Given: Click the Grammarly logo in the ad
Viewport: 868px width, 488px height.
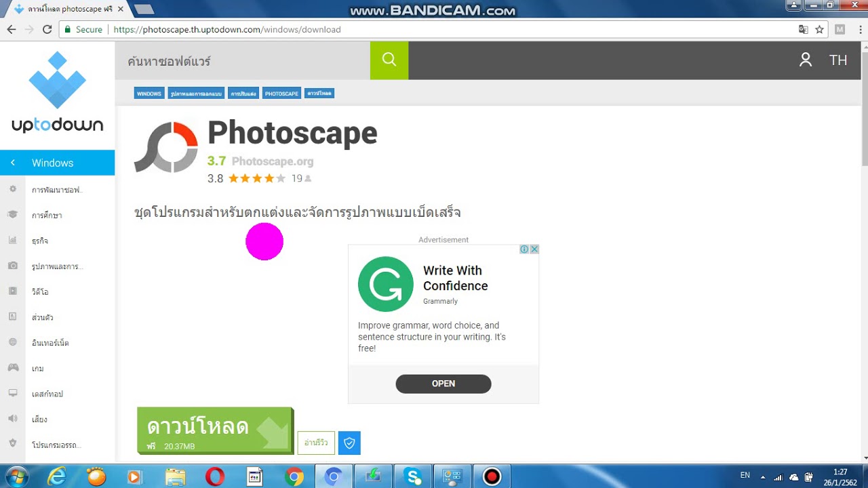Looking at the screenshot, I should coord(386,284).
